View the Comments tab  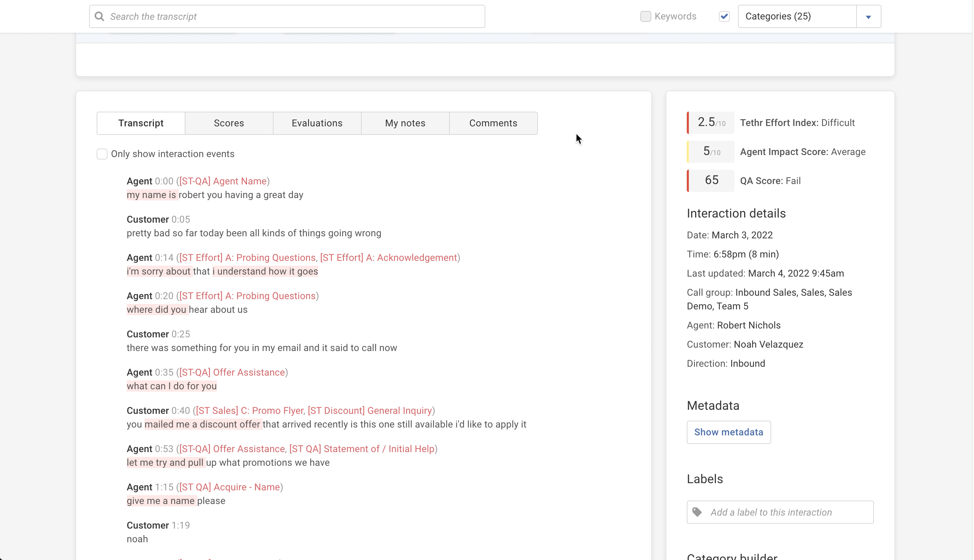493,123
